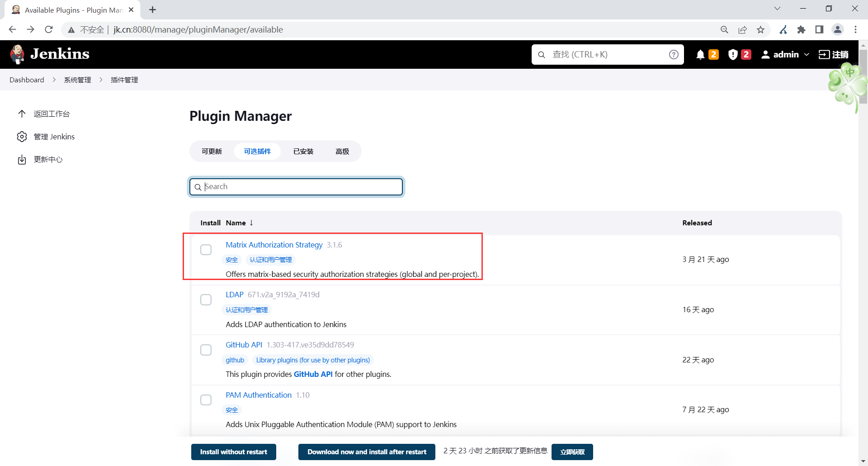868x466 pixels.
Task: Click the address bar URL
Action: [198, 29]
